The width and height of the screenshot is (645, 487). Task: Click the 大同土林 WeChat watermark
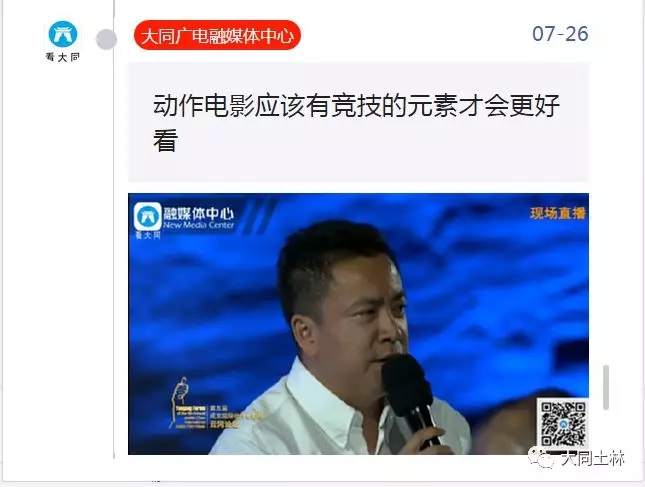[x=592, y=458]
